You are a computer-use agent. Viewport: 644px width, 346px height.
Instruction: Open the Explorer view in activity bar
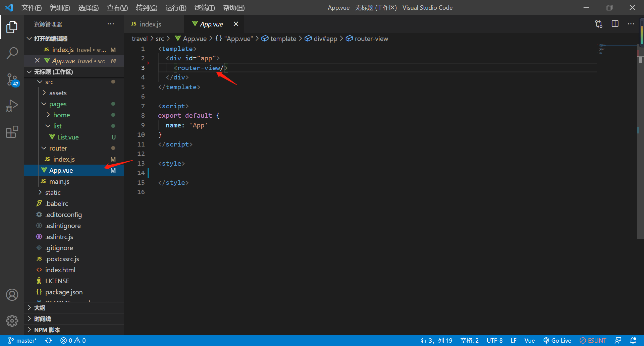(12, 27)
